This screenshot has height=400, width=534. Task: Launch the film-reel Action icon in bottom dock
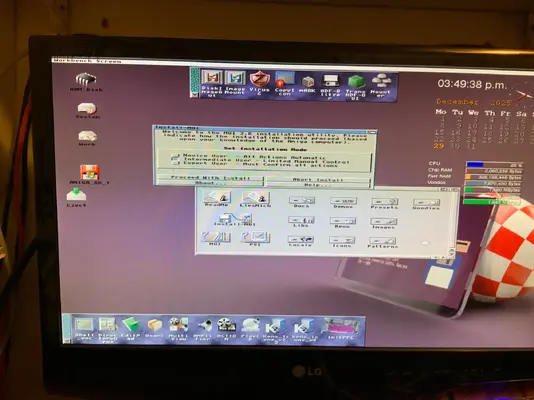226,329
